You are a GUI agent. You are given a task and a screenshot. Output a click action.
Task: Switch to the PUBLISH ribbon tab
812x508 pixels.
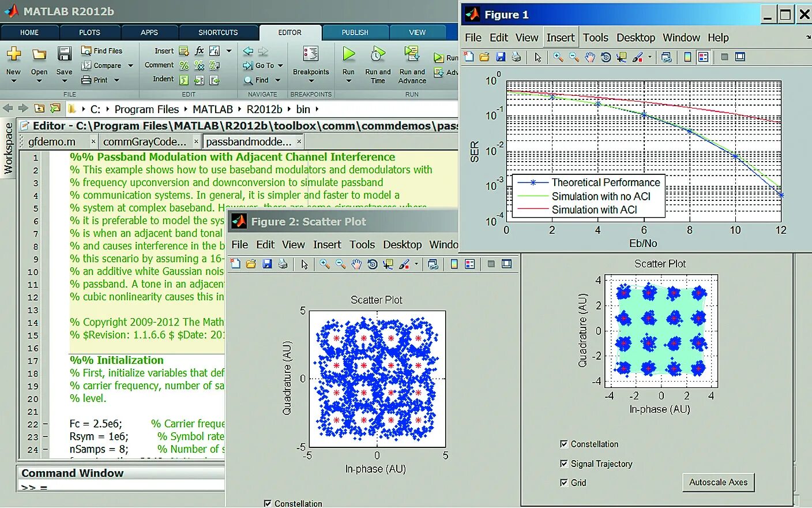[355, 32]
